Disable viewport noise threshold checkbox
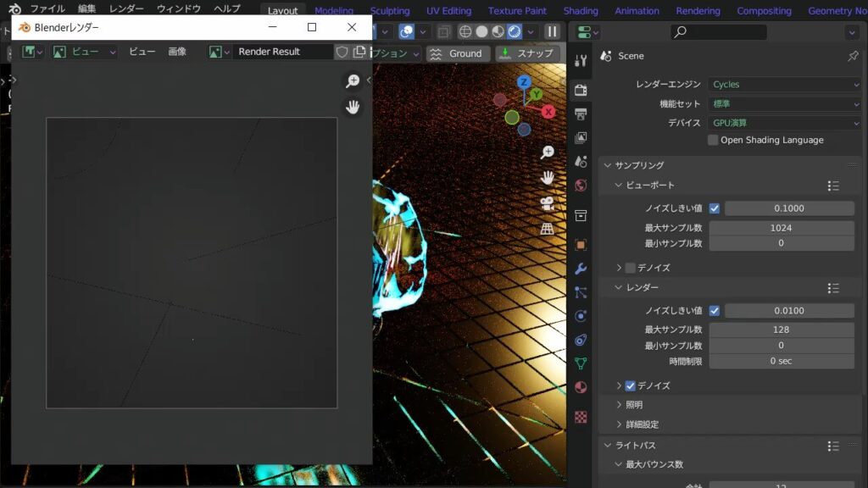The width and height of the screenshot is (868, 488). coord(714,208)
